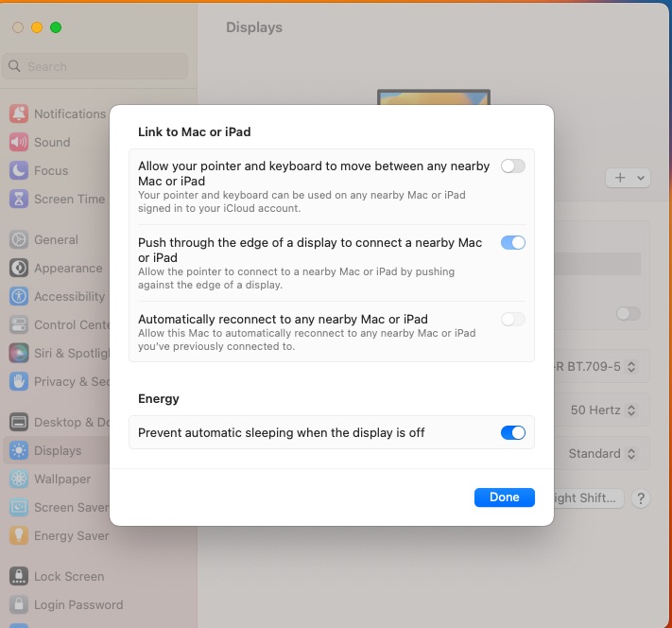Click the Search input field
This screenshot has width=672, height=628.
tap(95, 66)
